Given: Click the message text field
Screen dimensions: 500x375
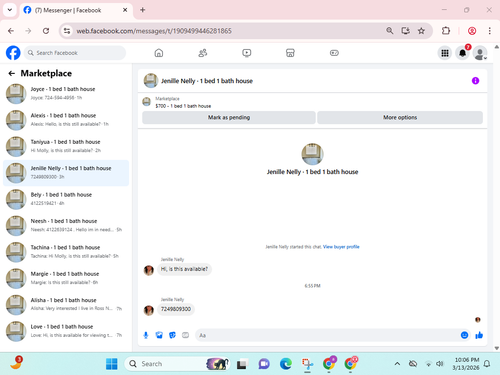Looking at the screenshot, I should point(327,335).
